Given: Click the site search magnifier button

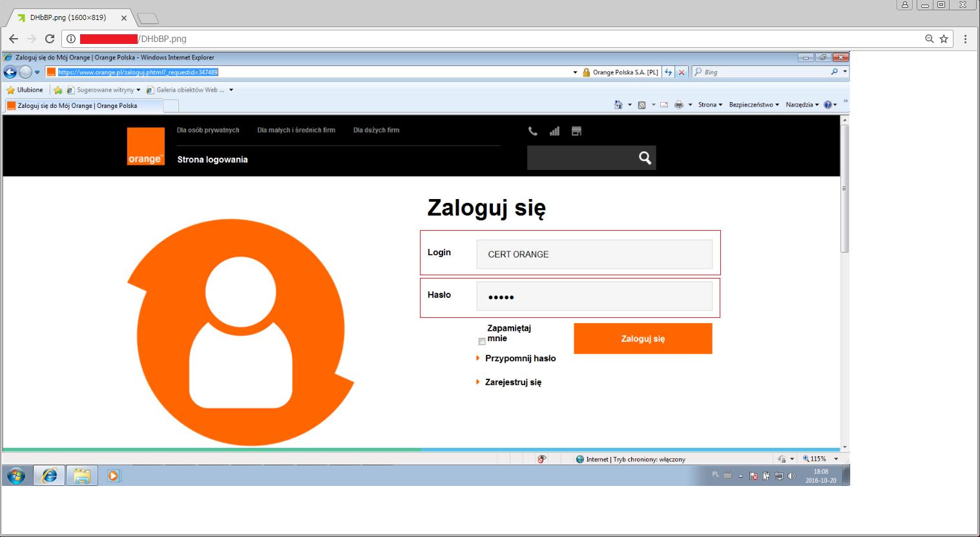Looking at the screenshot, I should click(645, 158).
